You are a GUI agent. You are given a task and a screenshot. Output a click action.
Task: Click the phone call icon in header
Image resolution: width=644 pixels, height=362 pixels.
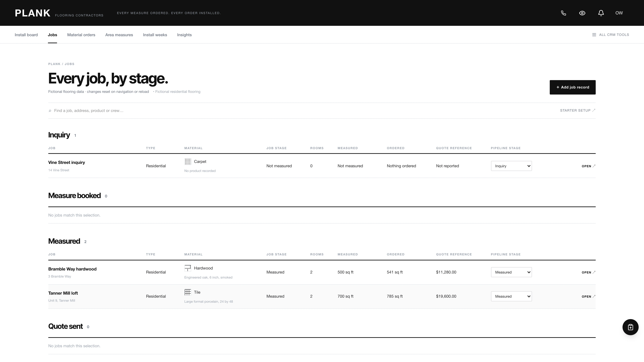tap(563, 13)
